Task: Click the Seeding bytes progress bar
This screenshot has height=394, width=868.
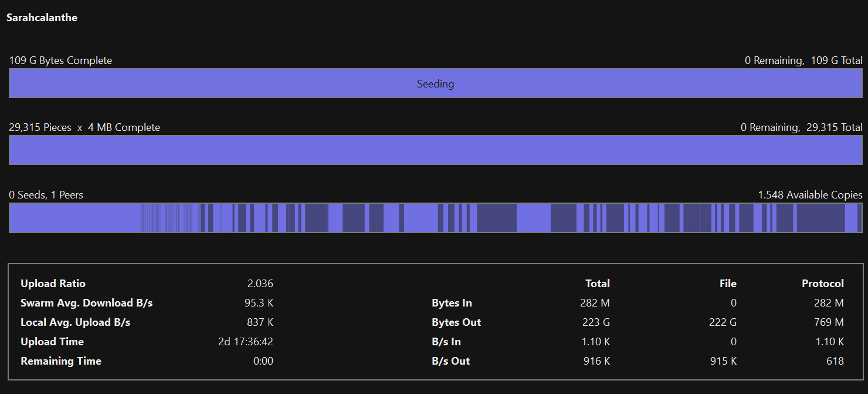Action: [436, 83]
